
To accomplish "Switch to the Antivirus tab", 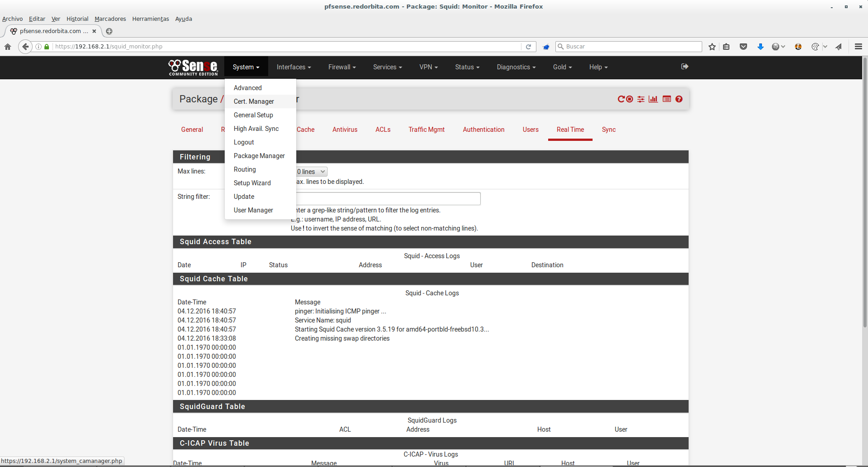I will [x=345, y=130].
